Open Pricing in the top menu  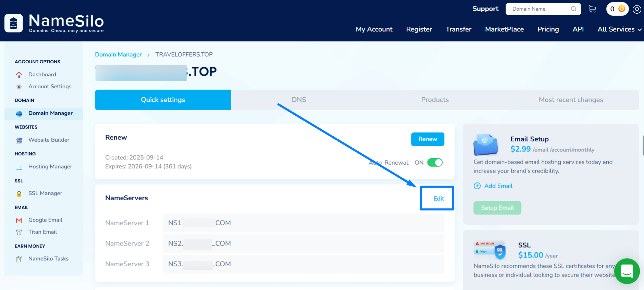548,29
